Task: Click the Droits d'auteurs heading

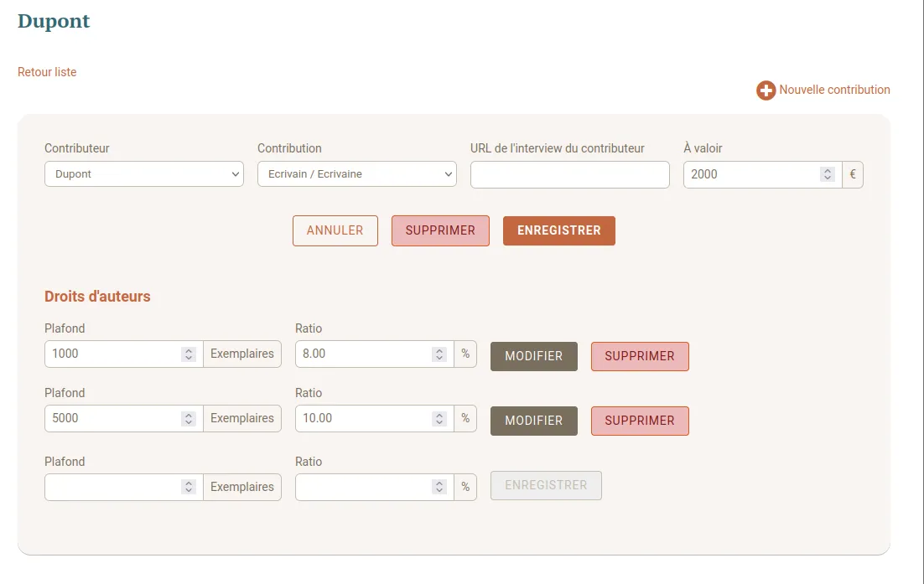Action: pos(97,296)
